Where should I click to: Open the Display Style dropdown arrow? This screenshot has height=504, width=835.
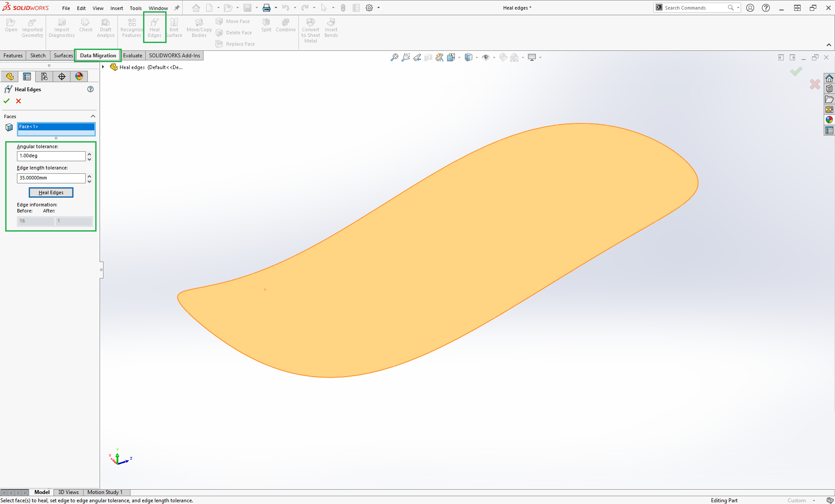coord(477,57)
